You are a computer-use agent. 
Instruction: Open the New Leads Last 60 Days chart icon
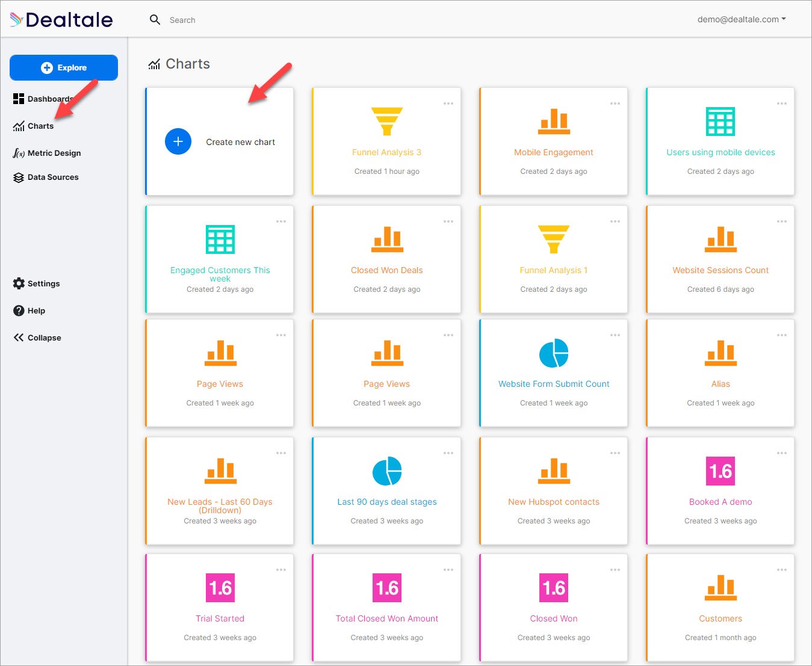point(220,471)
